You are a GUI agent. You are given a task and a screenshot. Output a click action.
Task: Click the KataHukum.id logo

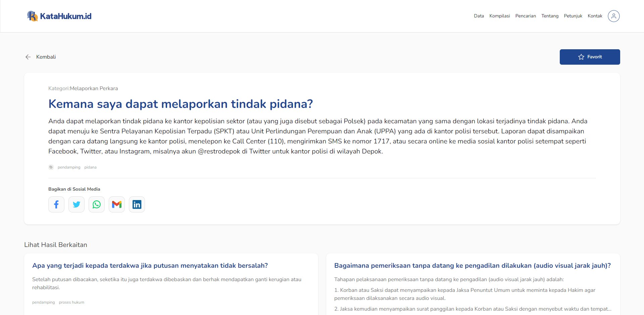click(x=59, y=16)
